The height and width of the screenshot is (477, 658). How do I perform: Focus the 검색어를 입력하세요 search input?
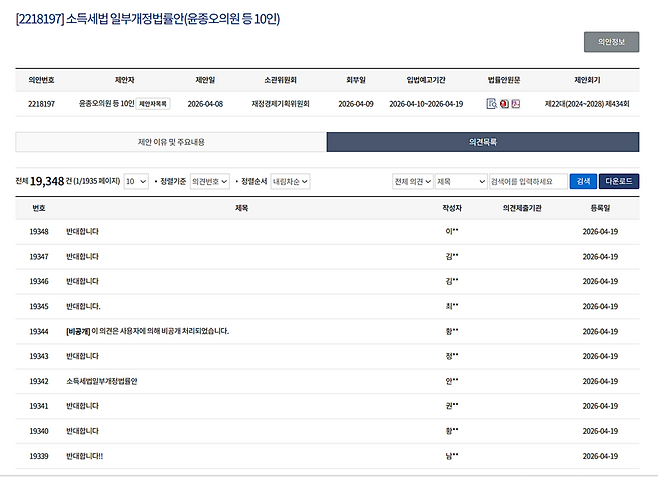pos(528,181)
